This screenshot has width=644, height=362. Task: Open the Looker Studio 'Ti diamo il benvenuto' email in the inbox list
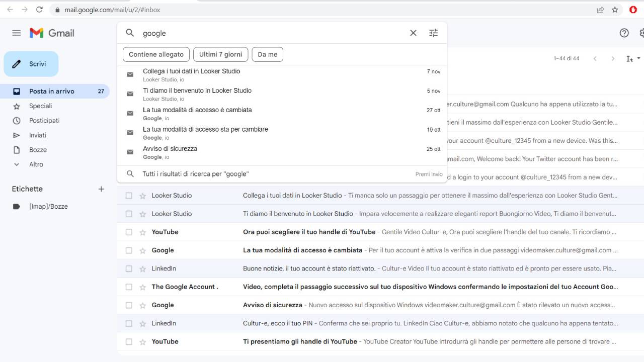(x=380, y=214)
